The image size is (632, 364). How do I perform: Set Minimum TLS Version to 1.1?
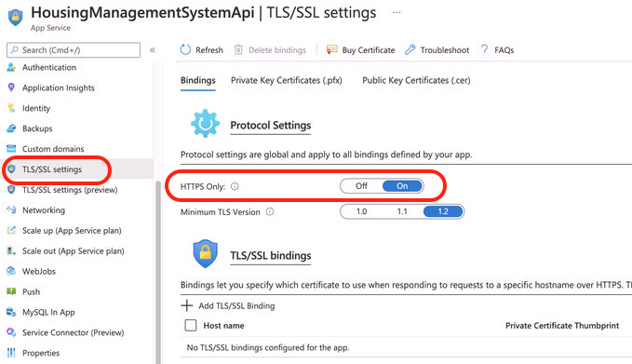[x=402, y=211]
